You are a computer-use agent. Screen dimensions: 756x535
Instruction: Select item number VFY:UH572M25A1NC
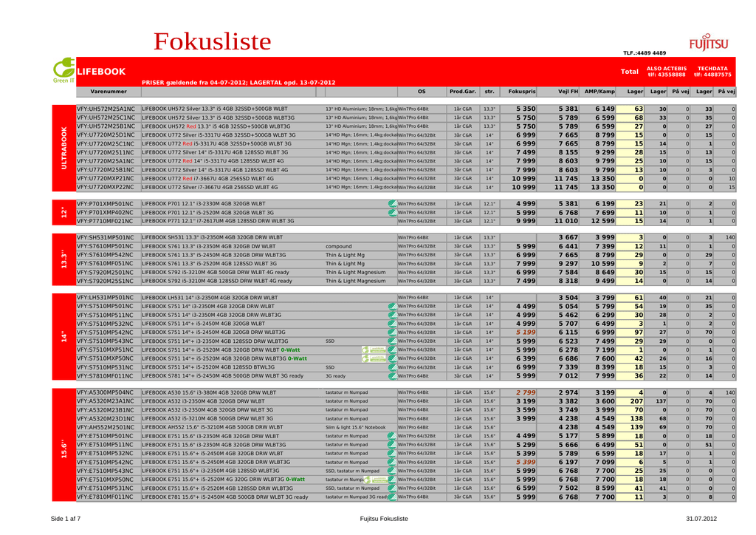[x=106, y=109]
